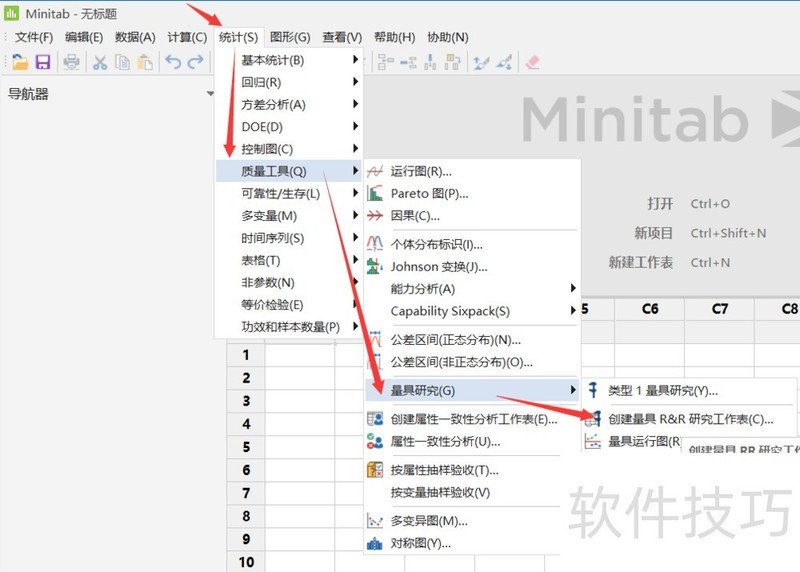Open the 文件(F) menu
This screenshot has height=572, width=800.
34,37
